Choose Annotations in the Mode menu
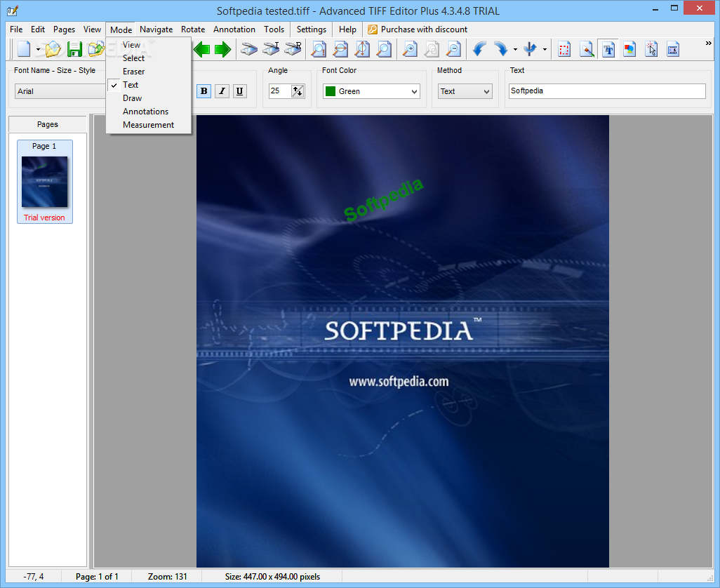 point(149,112)
